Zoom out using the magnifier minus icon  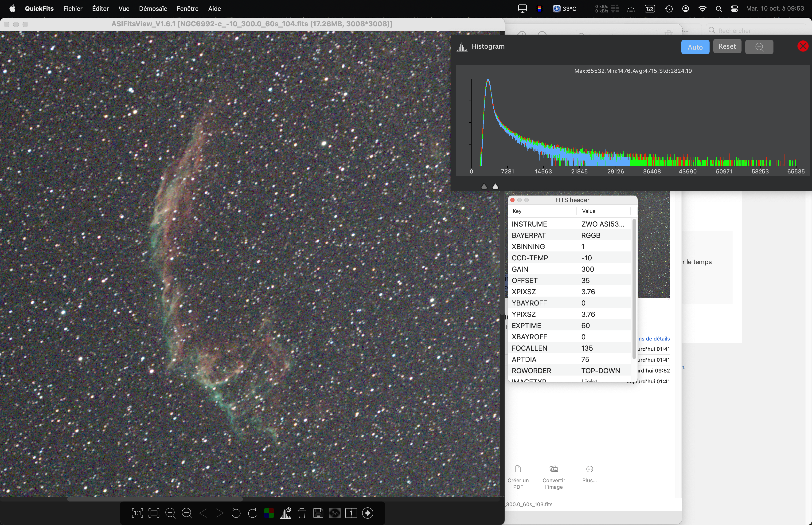[x=187, y=513]
